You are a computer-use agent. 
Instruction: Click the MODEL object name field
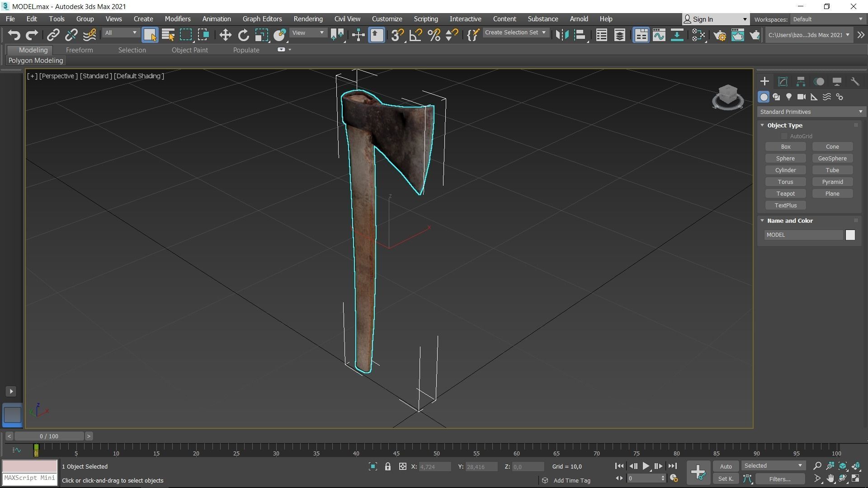804,235
